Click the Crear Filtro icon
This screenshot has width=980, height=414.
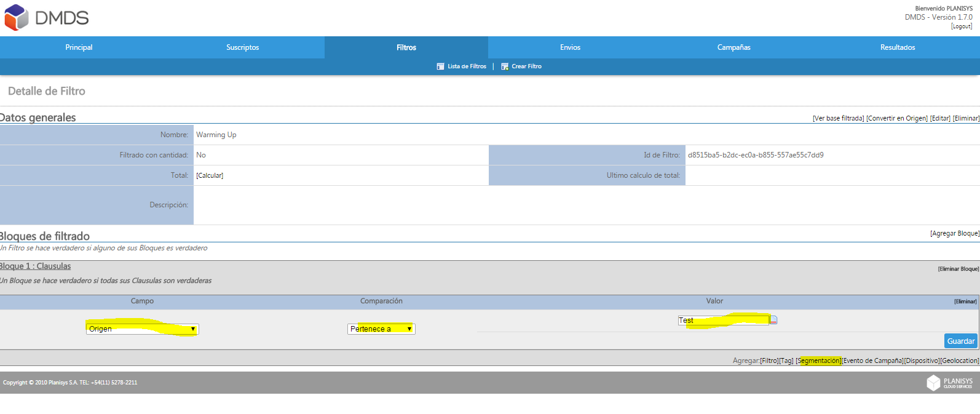[505, 66]
